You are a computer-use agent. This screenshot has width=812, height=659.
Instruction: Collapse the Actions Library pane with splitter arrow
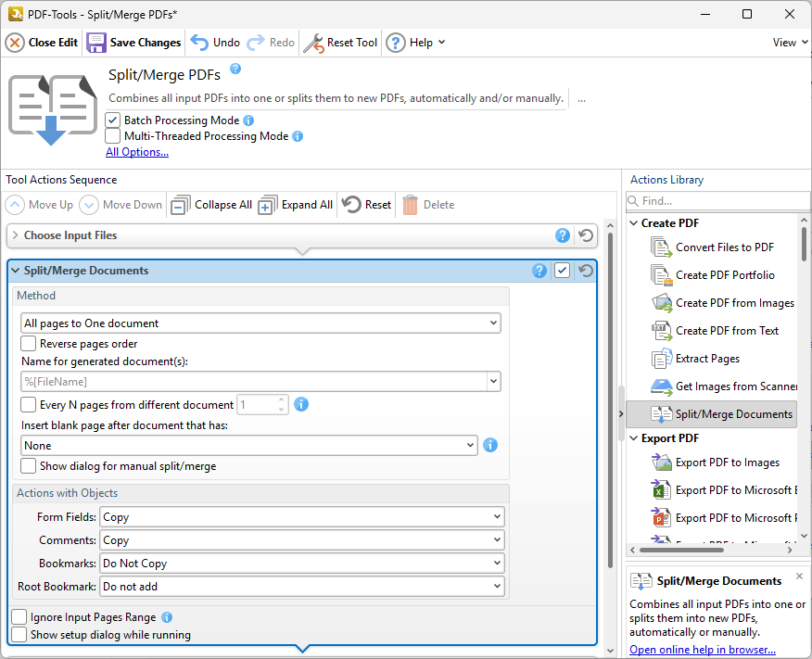621,414
